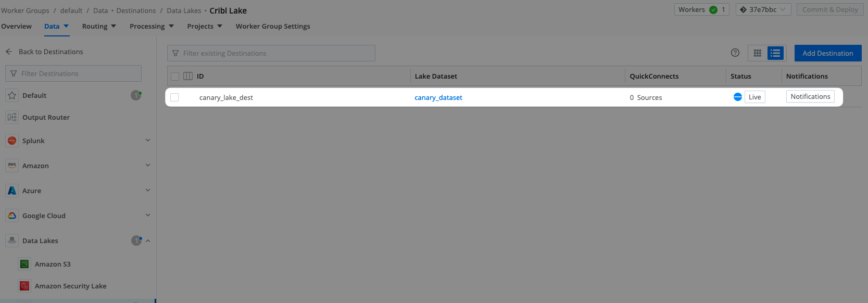The height and width of the screenshot is (303, 868).
Task: Open the 37e7bbc version dropdown
Action: (763, 9)
